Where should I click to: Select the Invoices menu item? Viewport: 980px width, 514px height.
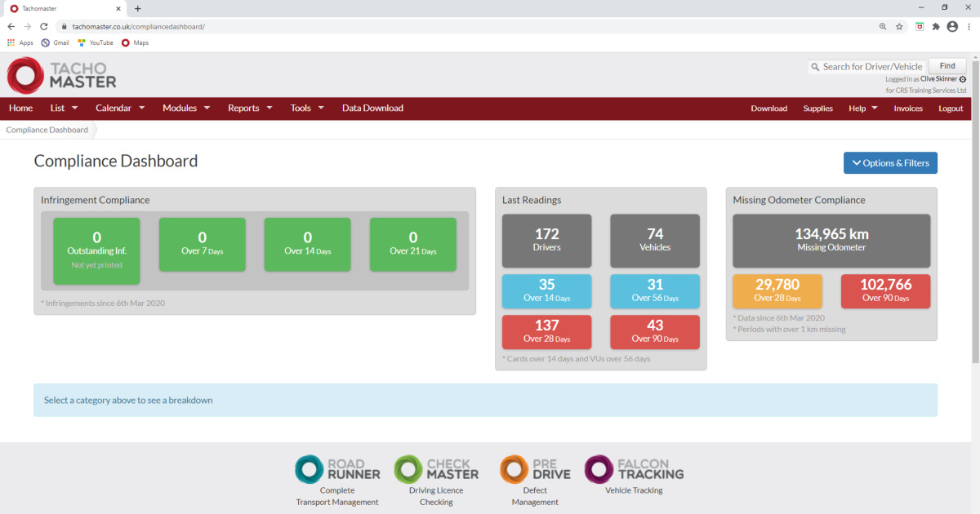[x=908, y=109]
